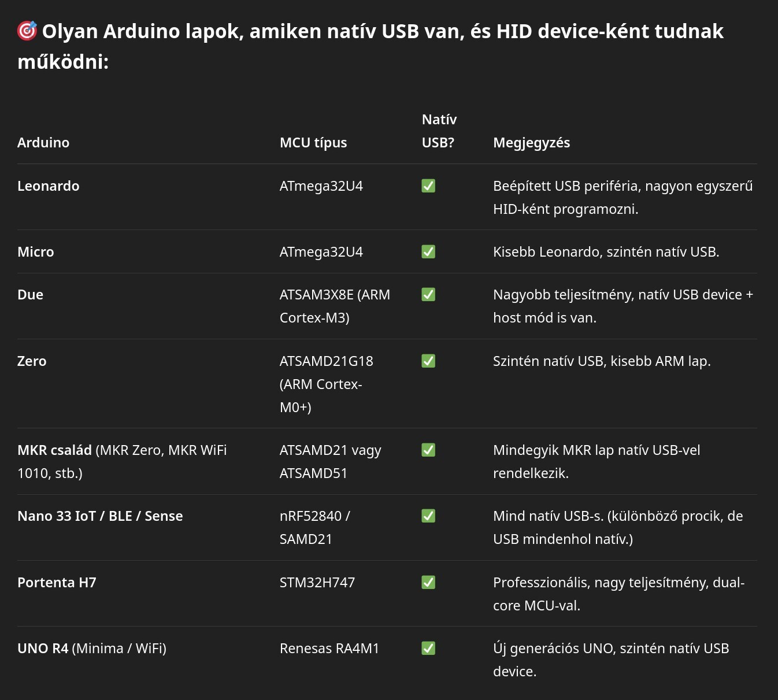This screenshot has height=700, width=778.
Task: Click the MCU típus column header
Action: tap(313, 143)
